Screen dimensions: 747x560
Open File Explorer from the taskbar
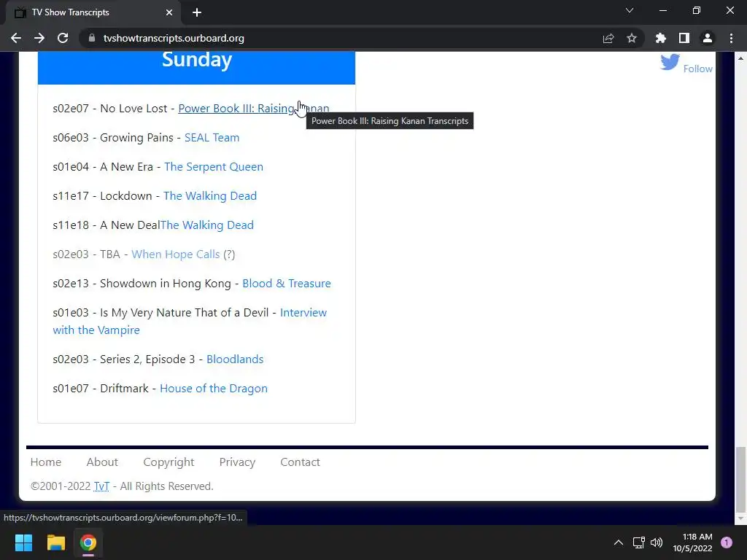[x=55, y=542]
